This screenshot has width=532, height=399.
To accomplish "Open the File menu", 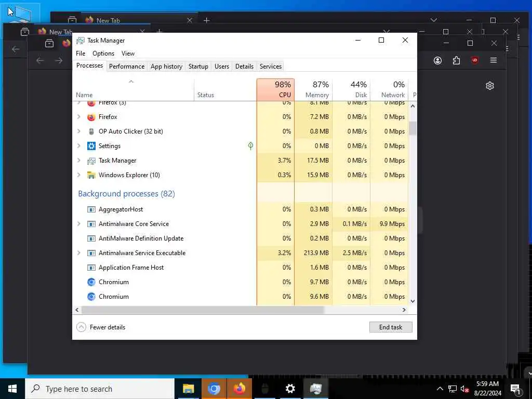I will [81, 54].
